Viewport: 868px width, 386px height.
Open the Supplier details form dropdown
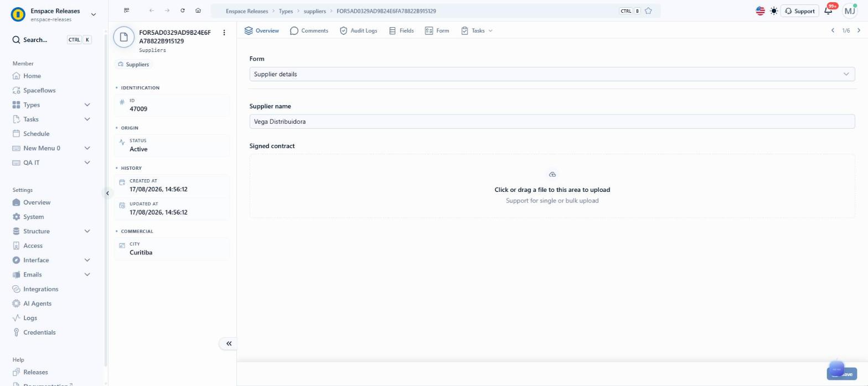(552, 74)
